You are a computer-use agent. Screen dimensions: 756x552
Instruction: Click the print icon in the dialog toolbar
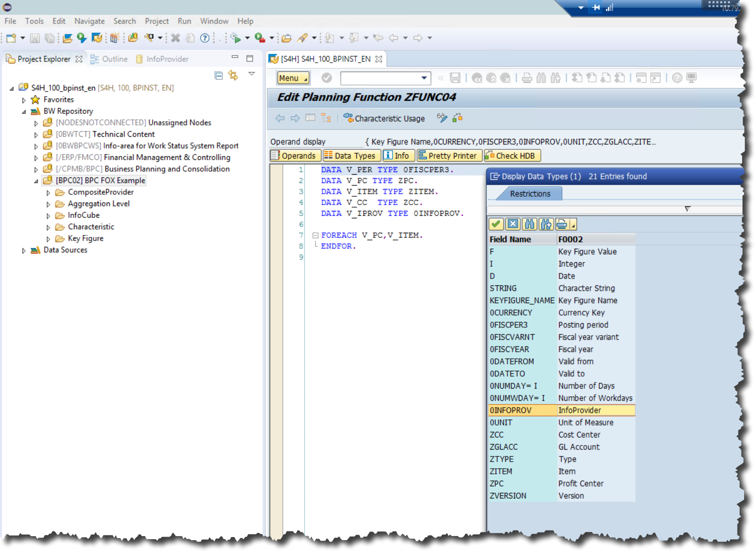click(x=562, y=224)
